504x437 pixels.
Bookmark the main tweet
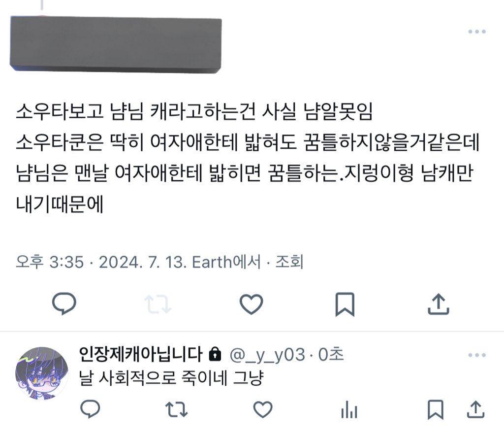(x=345, y=304)
